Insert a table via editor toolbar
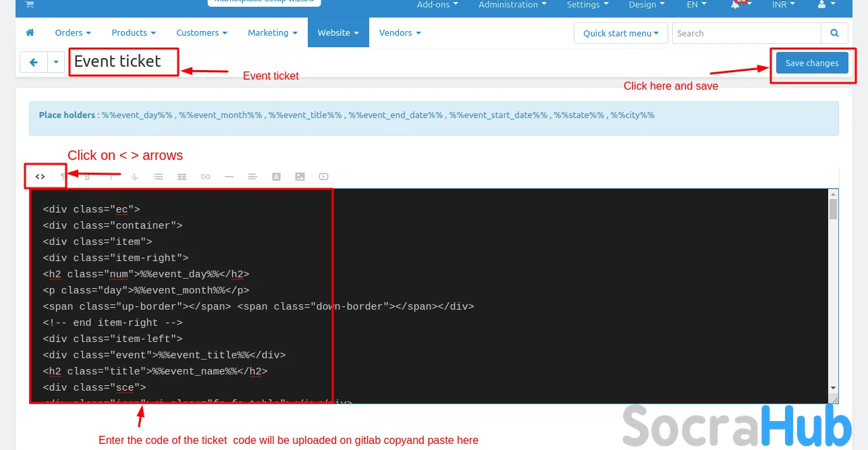 point(182,177)
